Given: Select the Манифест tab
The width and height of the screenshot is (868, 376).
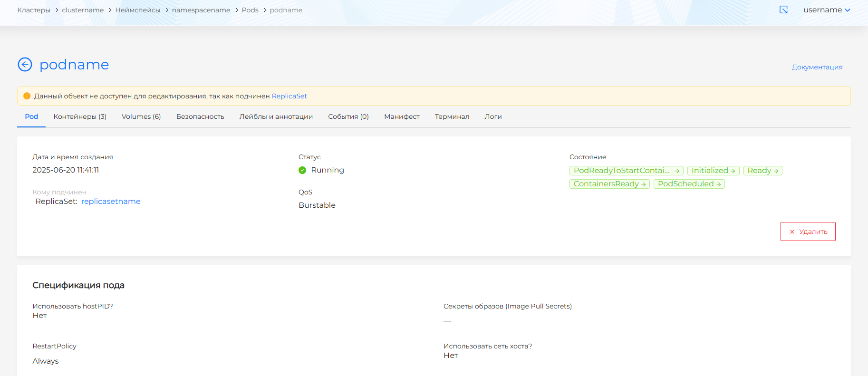Looking at the screenshot, I should pos(402,116).
